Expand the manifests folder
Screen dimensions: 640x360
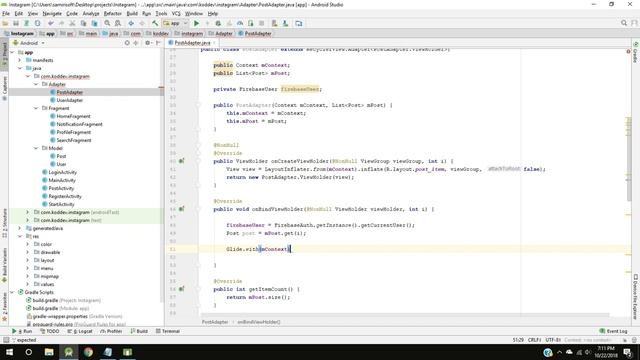coord(20,60)
